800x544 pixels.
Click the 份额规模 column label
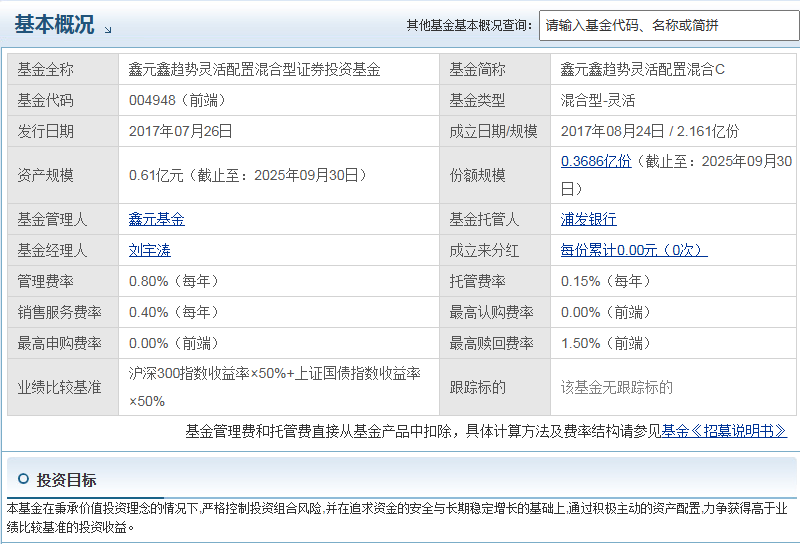click(478, 176)
